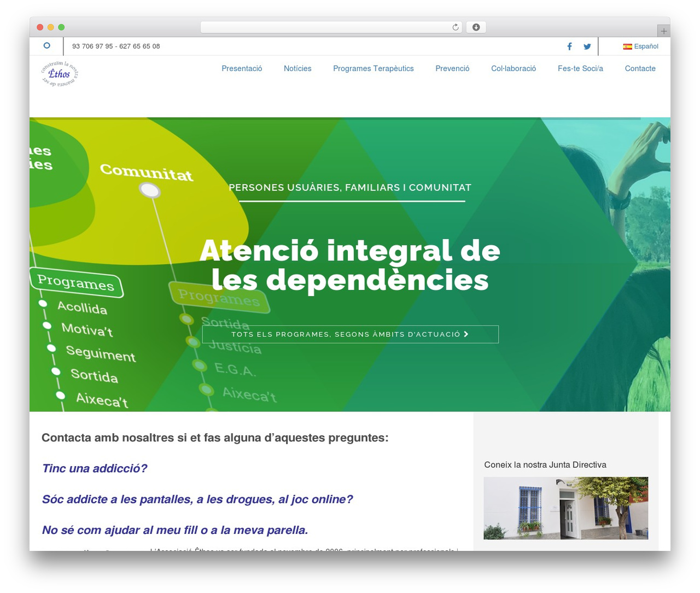Click the Spanish flag icon

point(627,46)
